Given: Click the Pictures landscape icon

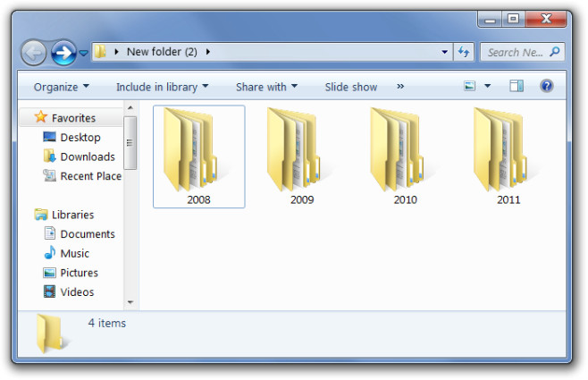Looking at the screenshot, I should coord(49,273).
